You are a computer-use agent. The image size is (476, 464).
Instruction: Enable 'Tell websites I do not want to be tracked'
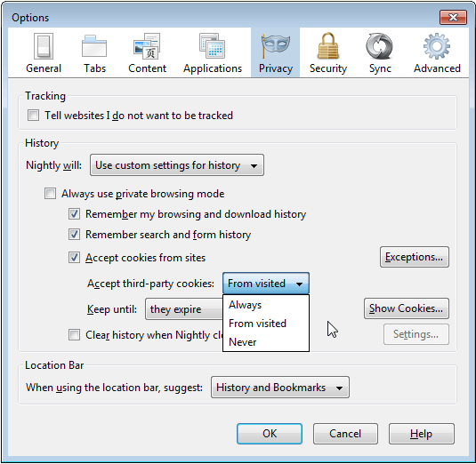[x=33, y=116]
